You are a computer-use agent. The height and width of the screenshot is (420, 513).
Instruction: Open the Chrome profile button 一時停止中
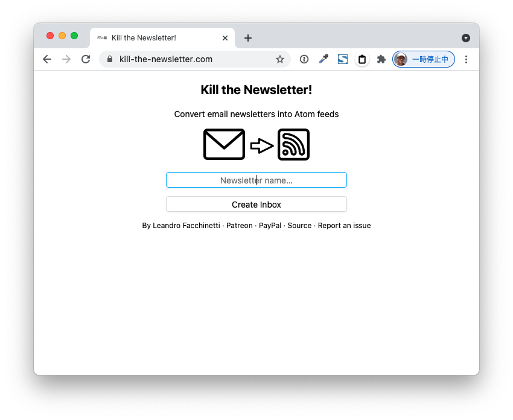(423, 59)
